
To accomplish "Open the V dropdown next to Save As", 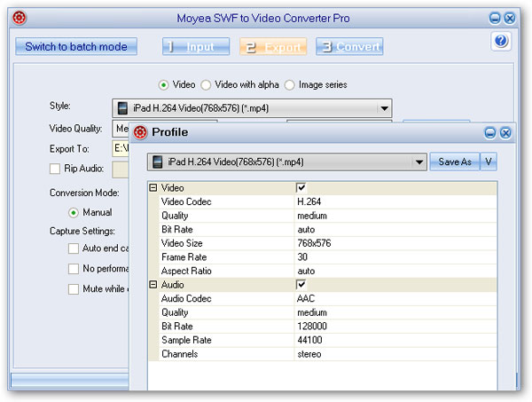I will (489, 162).
